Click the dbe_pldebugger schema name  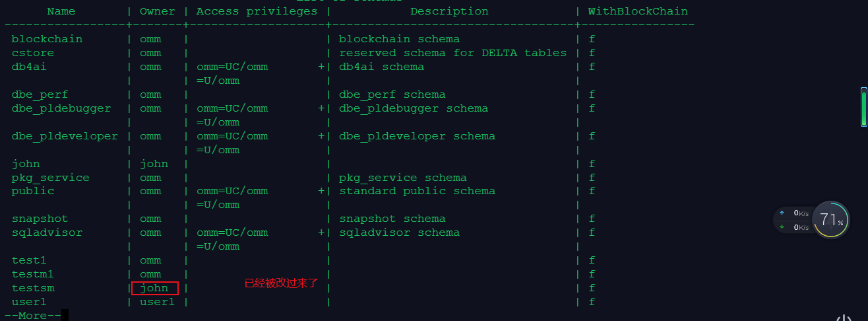tap(61, 108)
